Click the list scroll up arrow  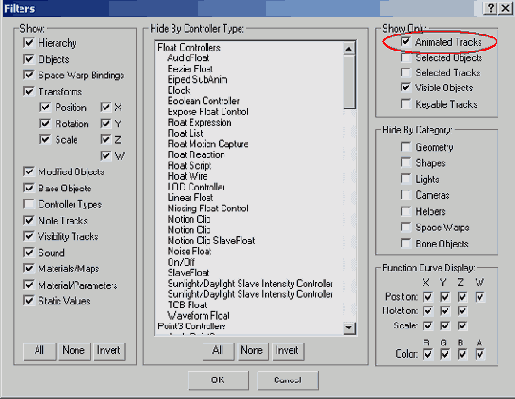[349, 49]
